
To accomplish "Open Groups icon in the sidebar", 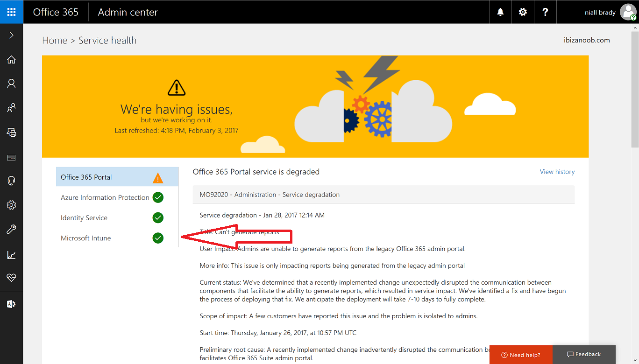I will (11, 108).
